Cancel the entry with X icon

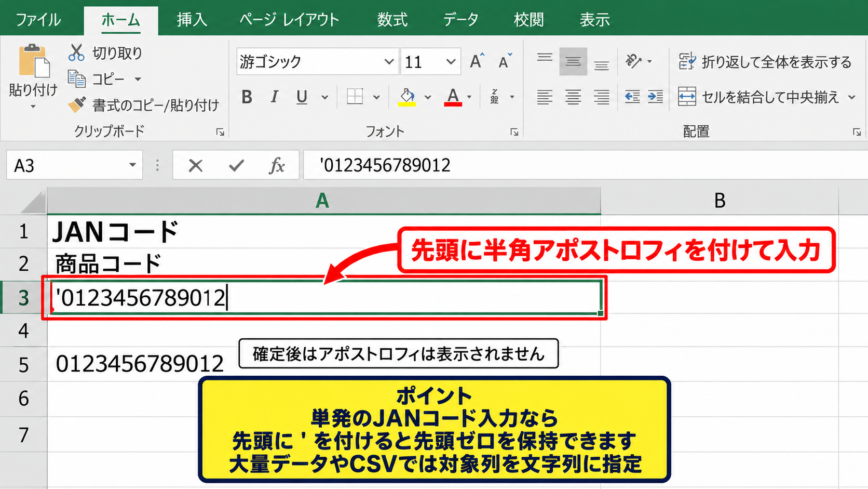click(x=196, y=166)
